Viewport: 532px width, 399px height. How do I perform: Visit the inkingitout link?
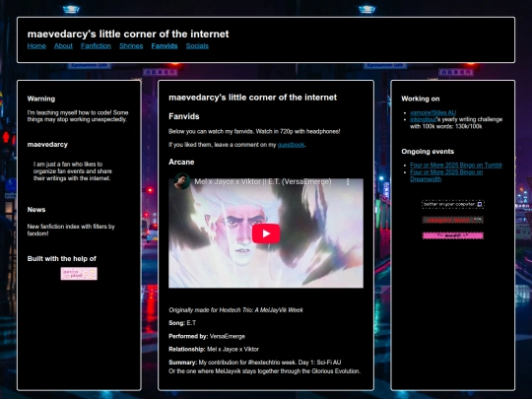423,119
